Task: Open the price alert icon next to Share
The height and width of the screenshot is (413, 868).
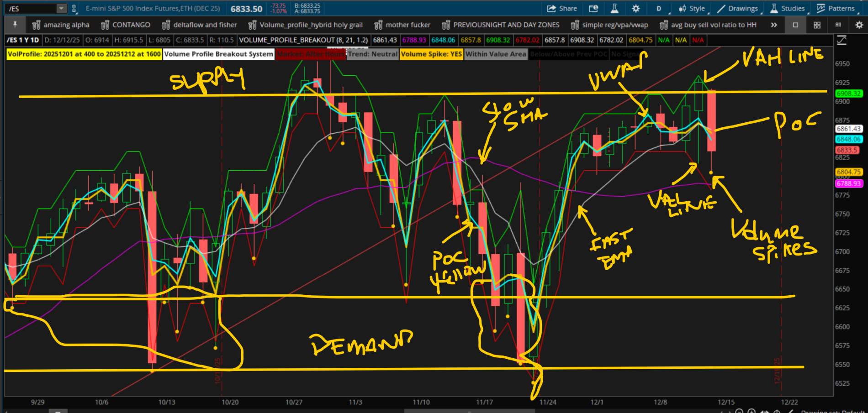Action: 593,8
